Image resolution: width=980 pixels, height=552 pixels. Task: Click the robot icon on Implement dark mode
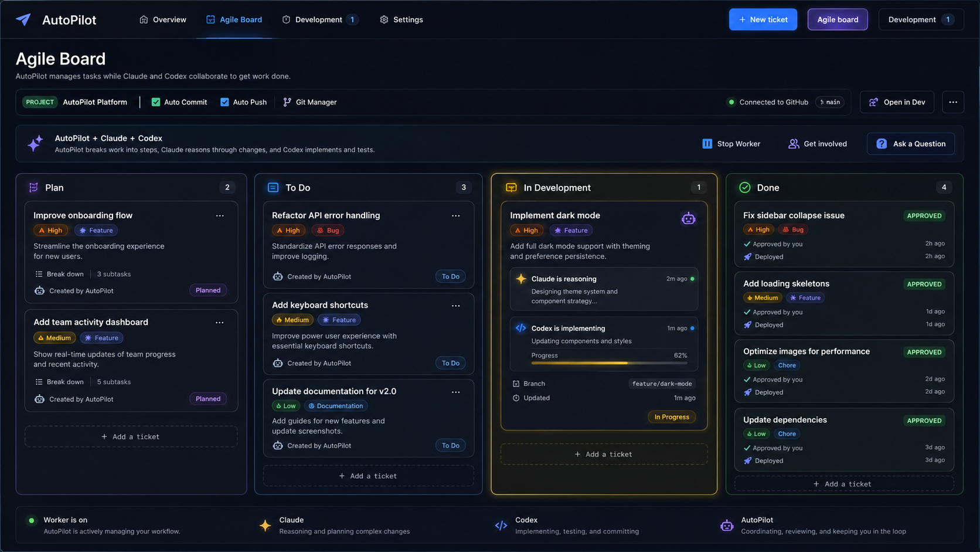689,219
